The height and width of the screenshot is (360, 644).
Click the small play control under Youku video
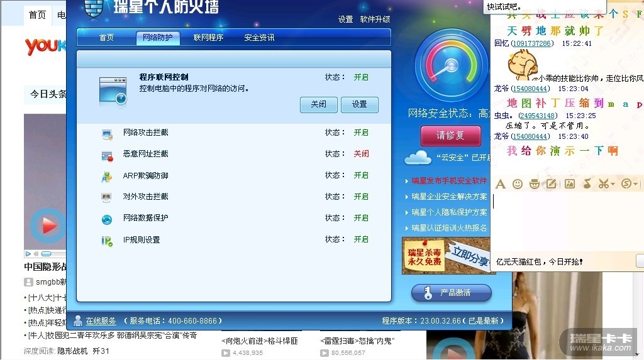pyautogui.click(x=28, y=254)
